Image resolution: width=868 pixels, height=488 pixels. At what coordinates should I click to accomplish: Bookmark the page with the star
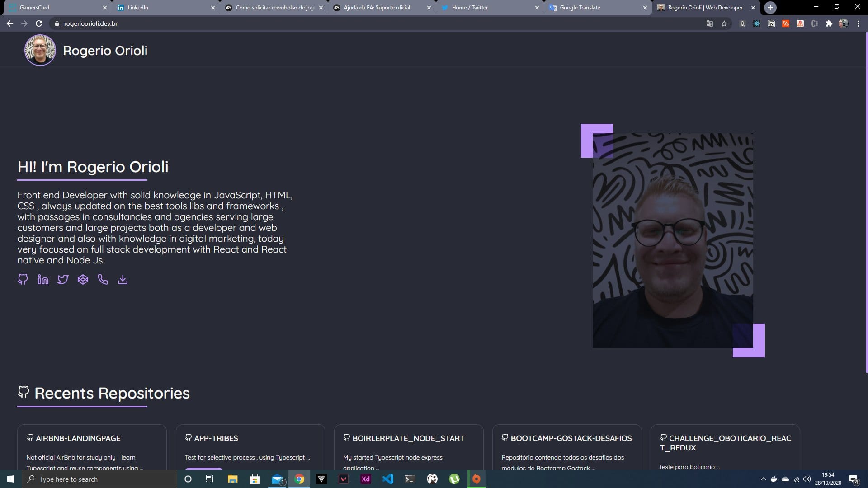pyautogui.click(x=724, y=23)
